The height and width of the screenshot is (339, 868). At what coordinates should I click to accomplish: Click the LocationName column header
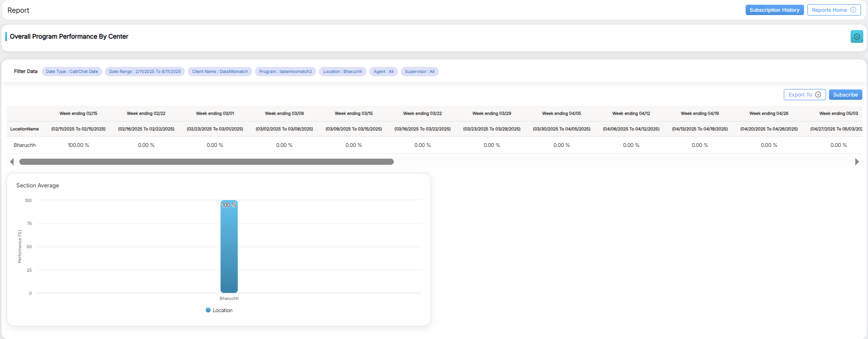tap(24, 129)
